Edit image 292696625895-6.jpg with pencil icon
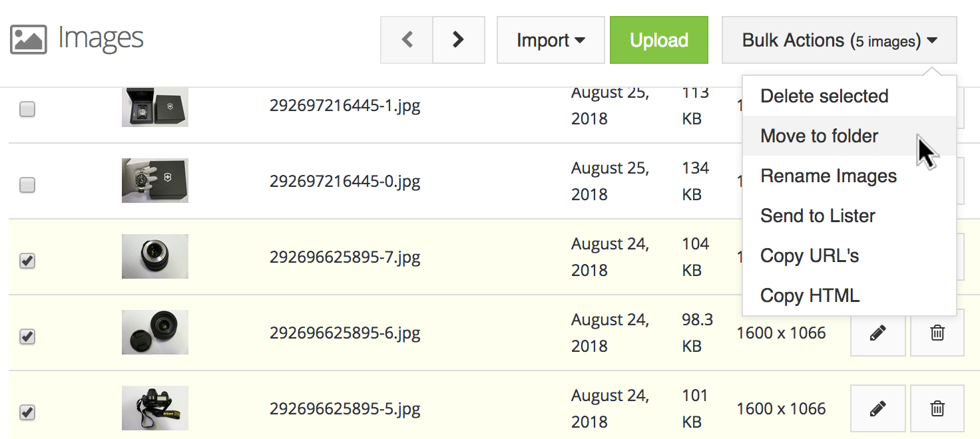 (x=877, y=333)
